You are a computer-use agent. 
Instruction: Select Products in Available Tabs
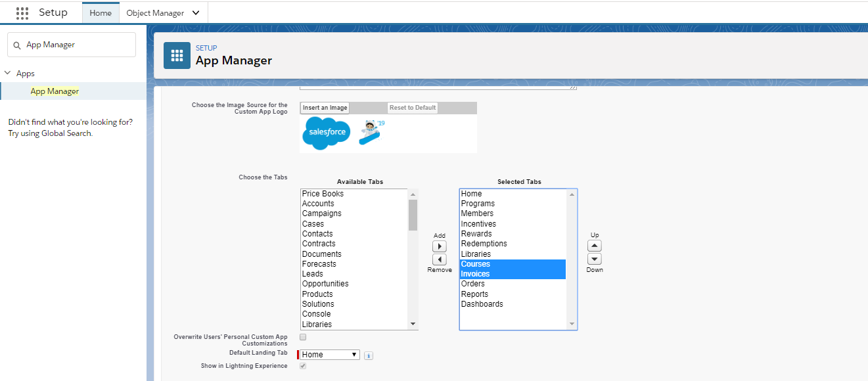(354, 294)
